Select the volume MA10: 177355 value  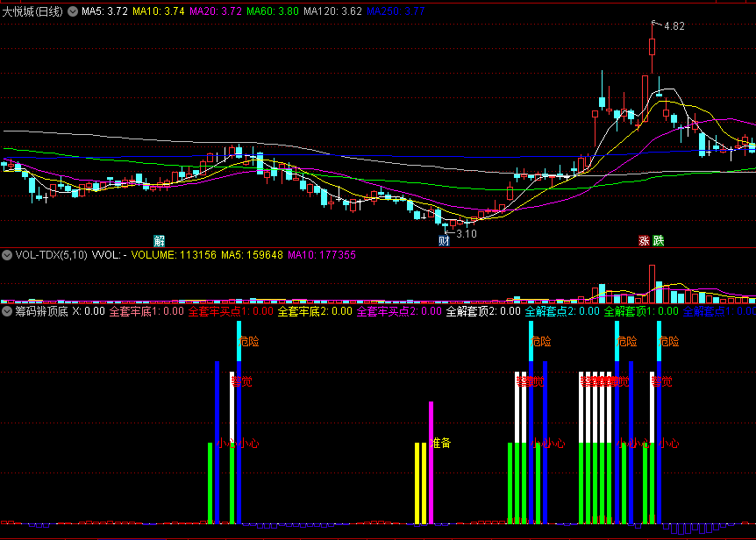(x=322, y=255)
